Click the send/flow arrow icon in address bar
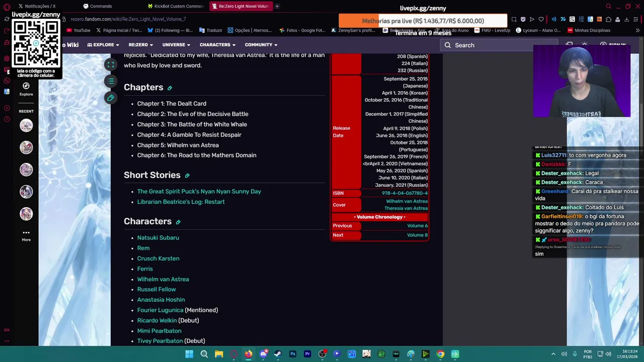Viewport: 644px width, 362px height. pyautogui.click(x=532, y=19)
